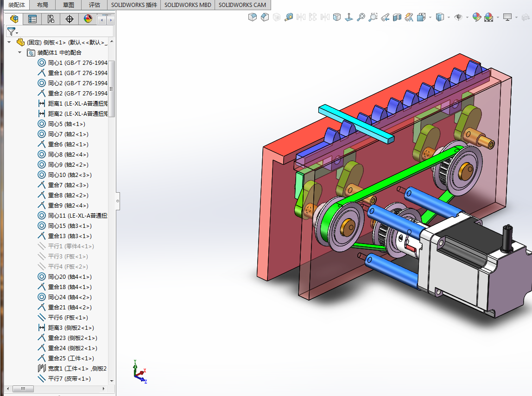Click the Measure tape tool icon
This screenshot has width=532, height=396.
click(289, 17)
